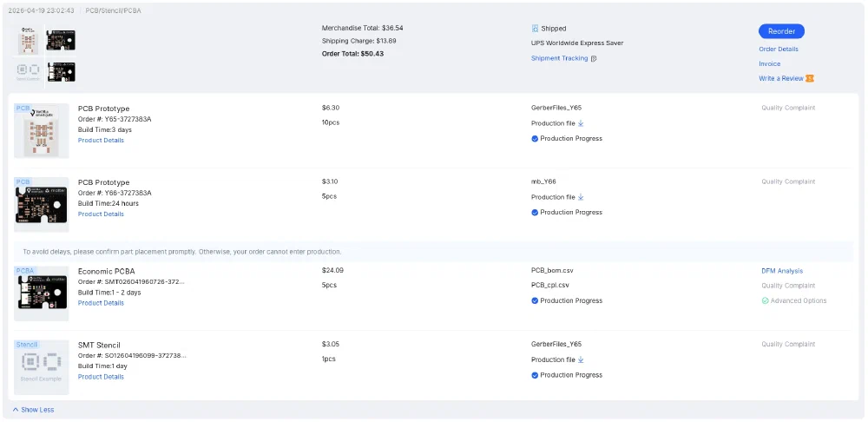The width and height of the screenshot is (868, 422).
Task: Click the review coupon icon beside Write a Review
Action: (x=810, y=79)
